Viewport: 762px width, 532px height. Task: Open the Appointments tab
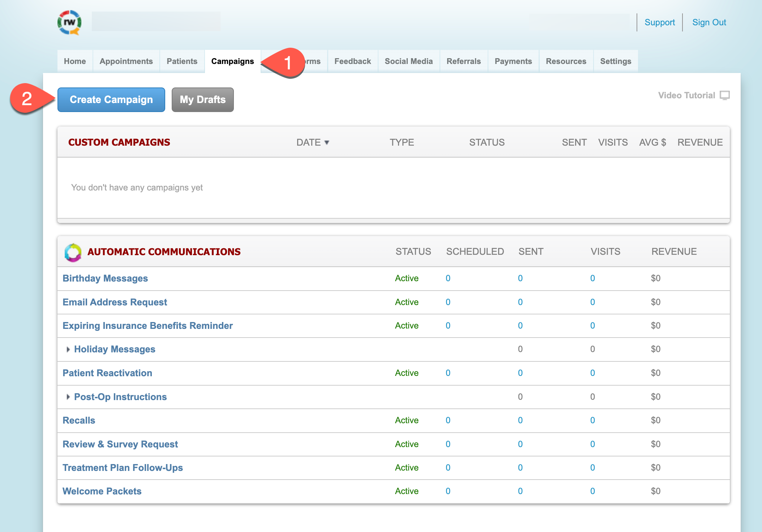pos(126,61)
